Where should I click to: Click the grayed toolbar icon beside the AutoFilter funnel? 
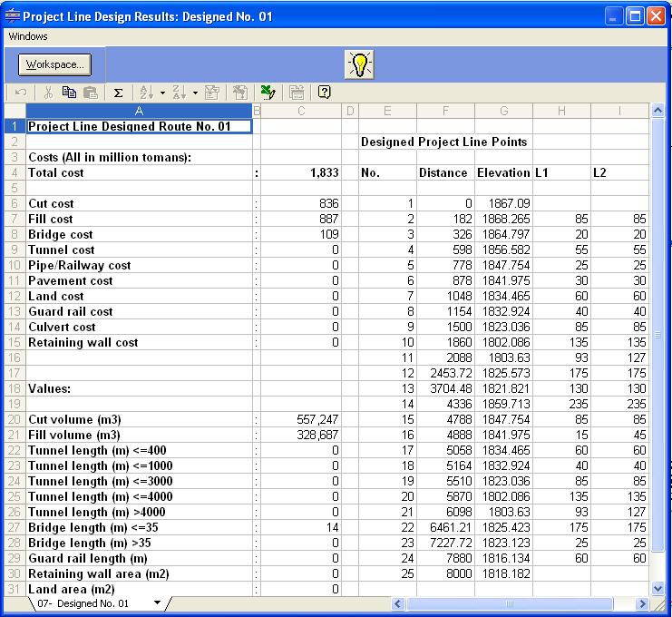tap(240, 93)
